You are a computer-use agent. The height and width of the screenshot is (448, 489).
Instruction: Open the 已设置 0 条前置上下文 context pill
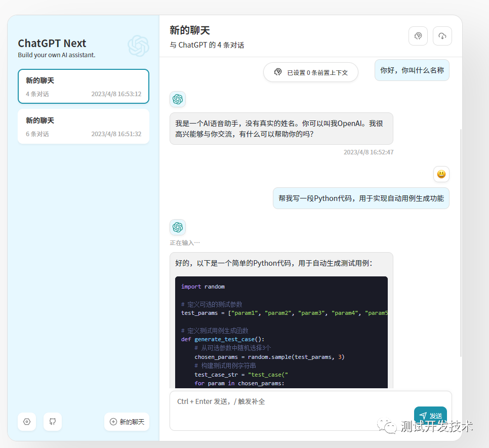pos(310,72)
